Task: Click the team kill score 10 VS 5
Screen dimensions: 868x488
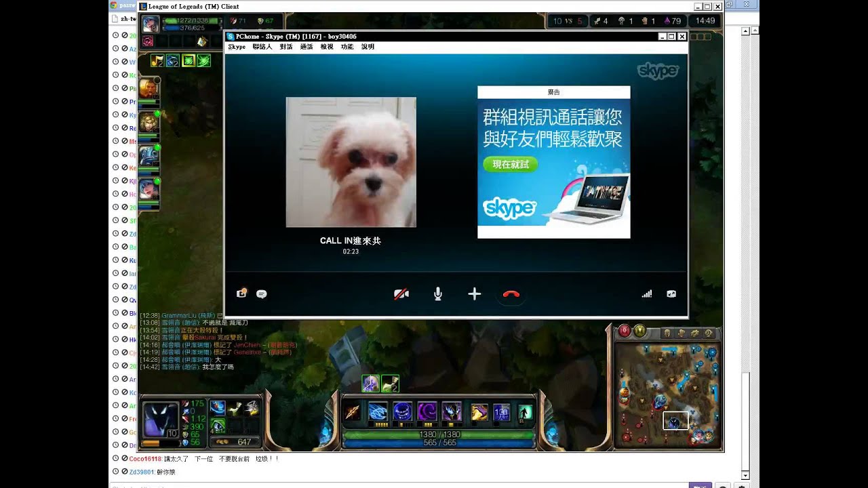Action: tap(568, 21)
